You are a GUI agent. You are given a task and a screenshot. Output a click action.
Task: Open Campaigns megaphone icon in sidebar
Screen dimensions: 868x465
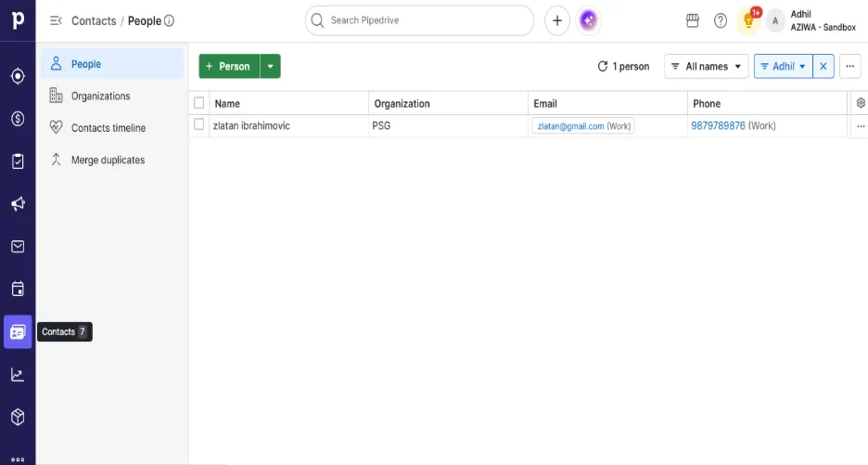click(x=18, y=204)
